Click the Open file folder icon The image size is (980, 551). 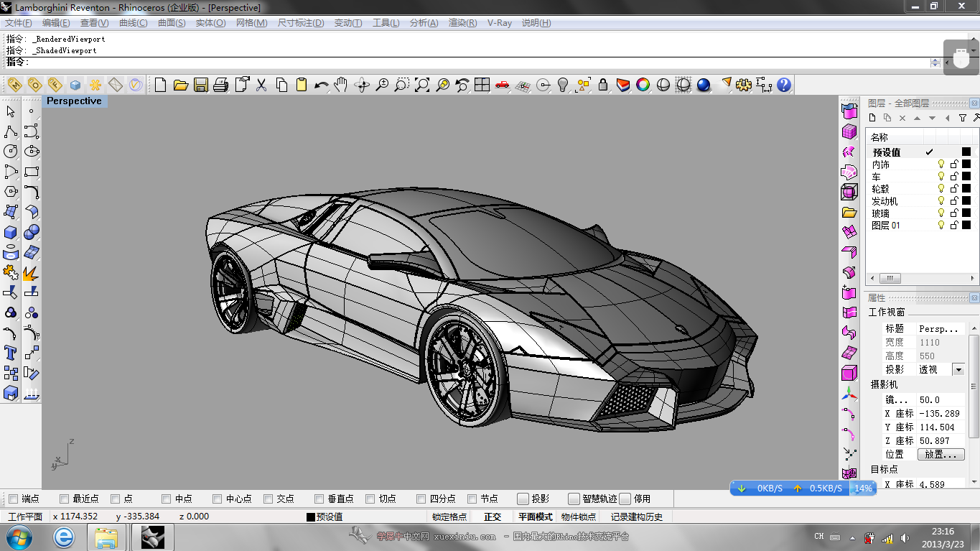click(x=181, y=85)
